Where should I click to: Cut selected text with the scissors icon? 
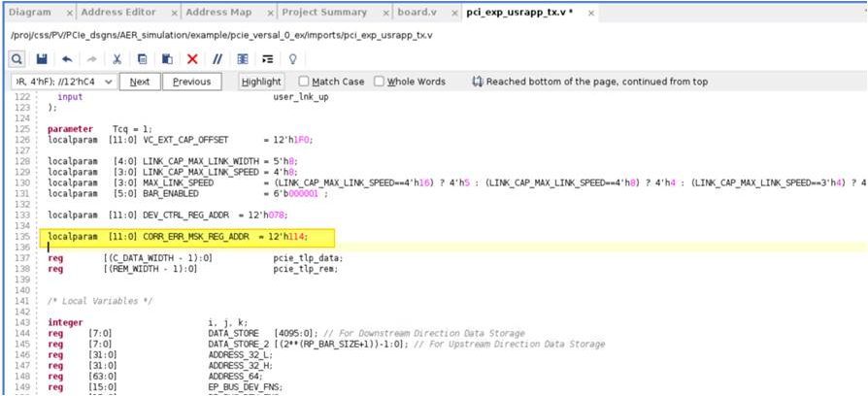click(117, 59)
